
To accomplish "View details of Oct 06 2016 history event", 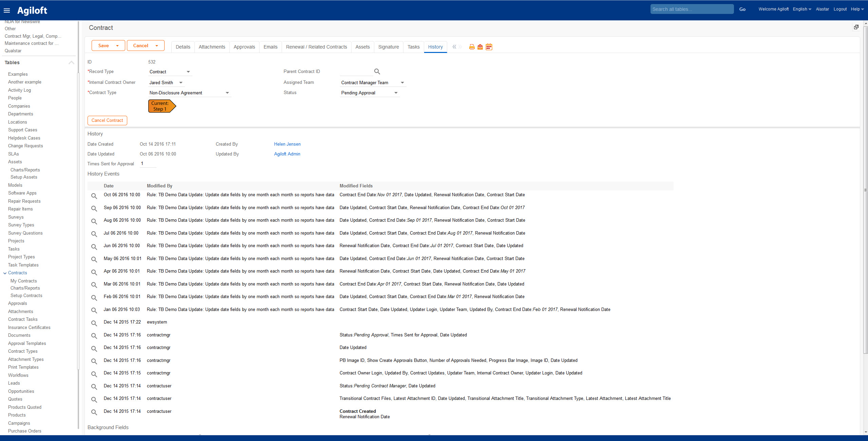I will (x=94, y=196).
